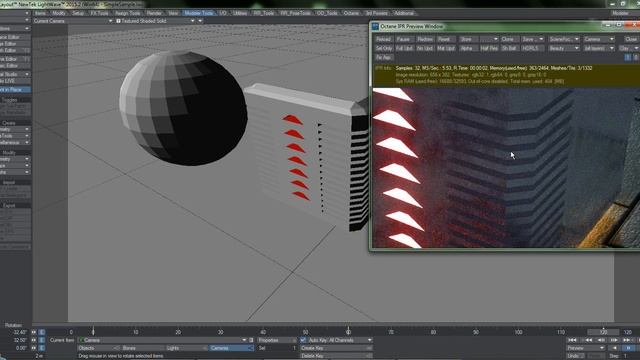This screenshot has width=640, height=360.
Task: Open Graph Editor in left sidebar
Action: click(15, 50)
